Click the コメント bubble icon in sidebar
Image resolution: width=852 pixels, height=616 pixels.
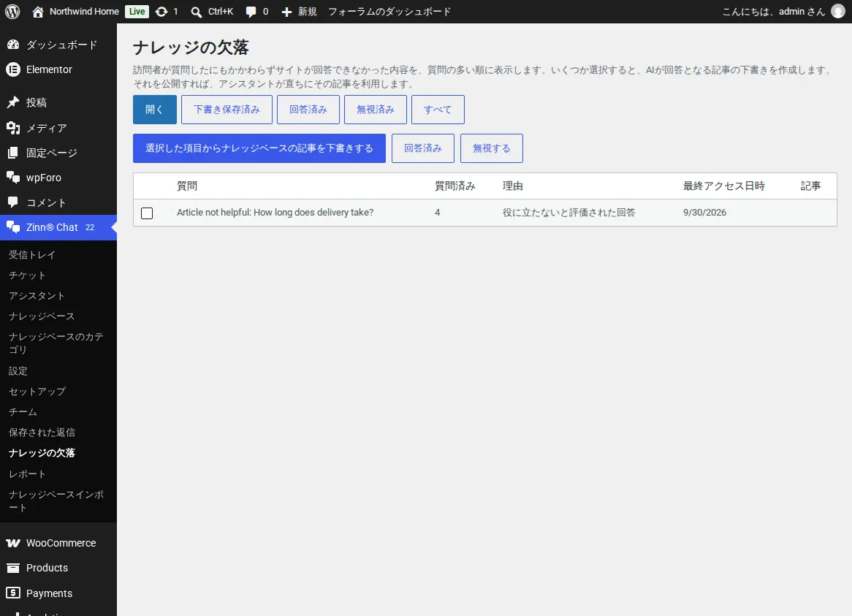(13, 202)
